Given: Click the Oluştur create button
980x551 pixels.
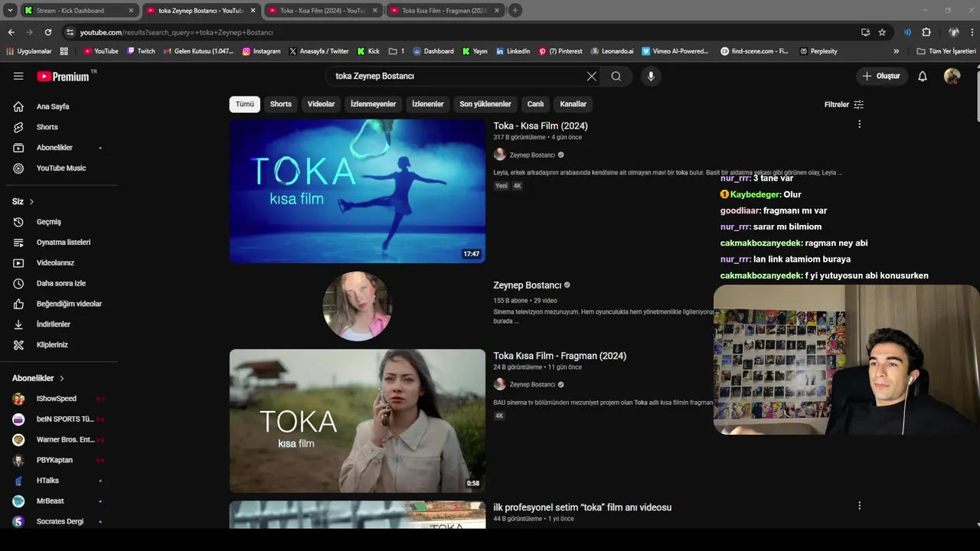Looking at the screenshot, I should [882, 76].
